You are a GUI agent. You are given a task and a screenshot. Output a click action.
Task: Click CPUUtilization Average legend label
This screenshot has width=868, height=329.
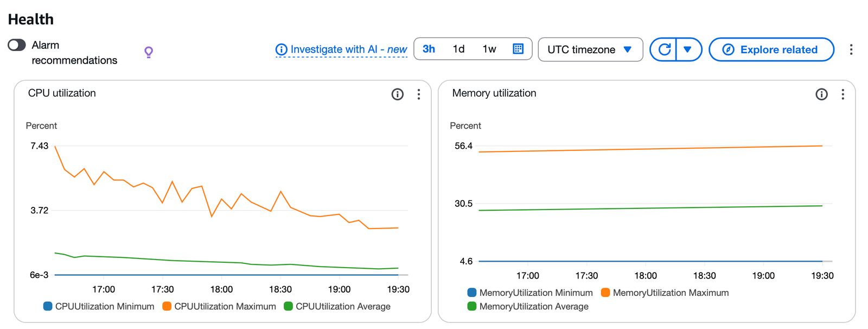point(343,306)
